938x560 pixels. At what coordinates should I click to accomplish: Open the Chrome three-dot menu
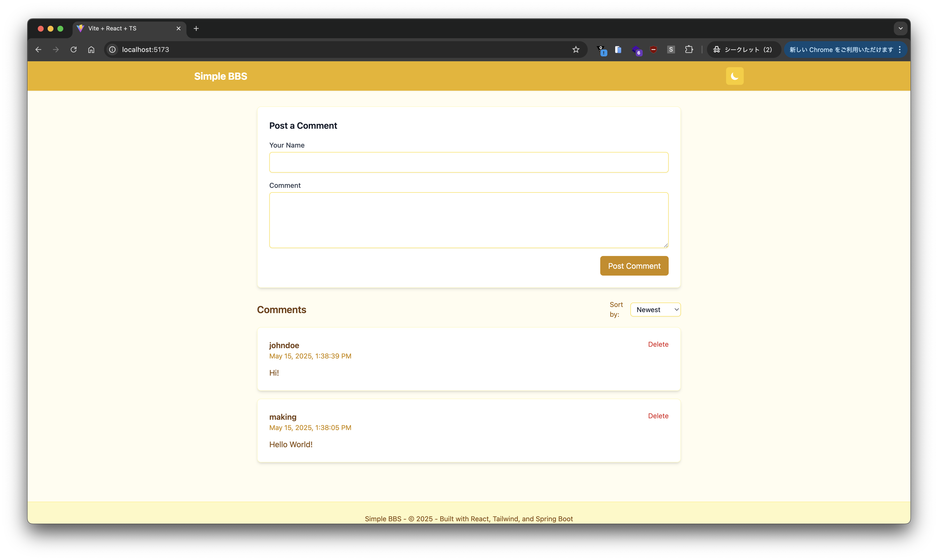coord(900,50)
